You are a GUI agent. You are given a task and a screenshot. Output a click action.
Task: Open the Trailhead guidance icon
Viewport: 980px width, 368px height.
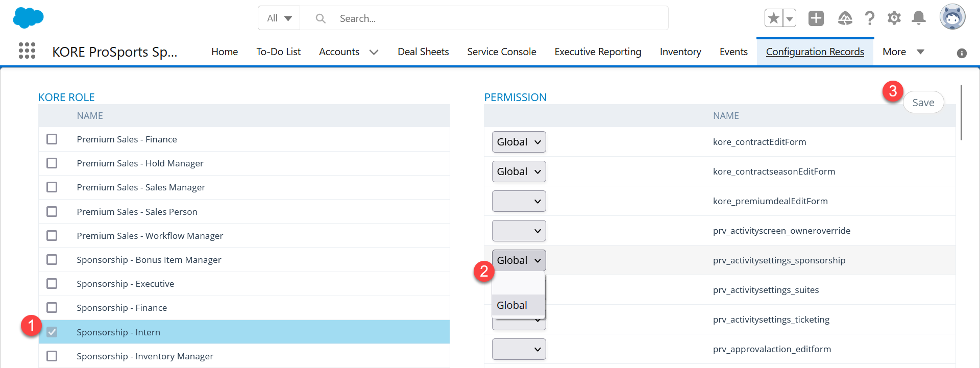coord(845,18)
